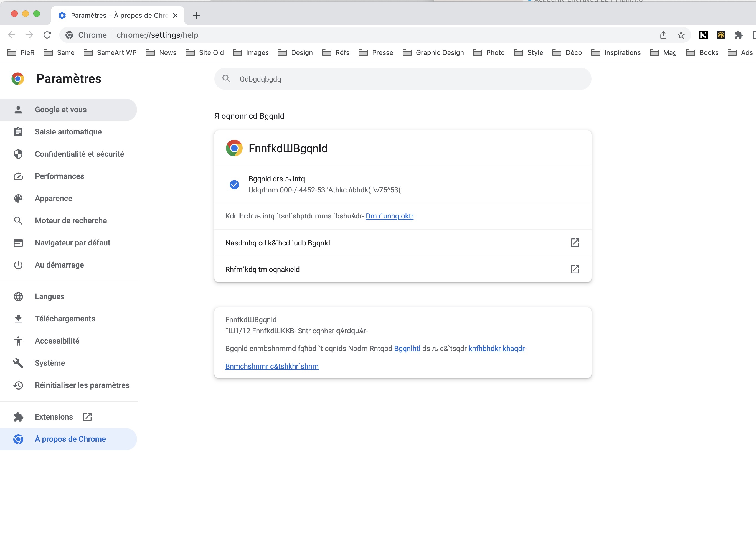Open the Accessibilité section

point(57,341)
